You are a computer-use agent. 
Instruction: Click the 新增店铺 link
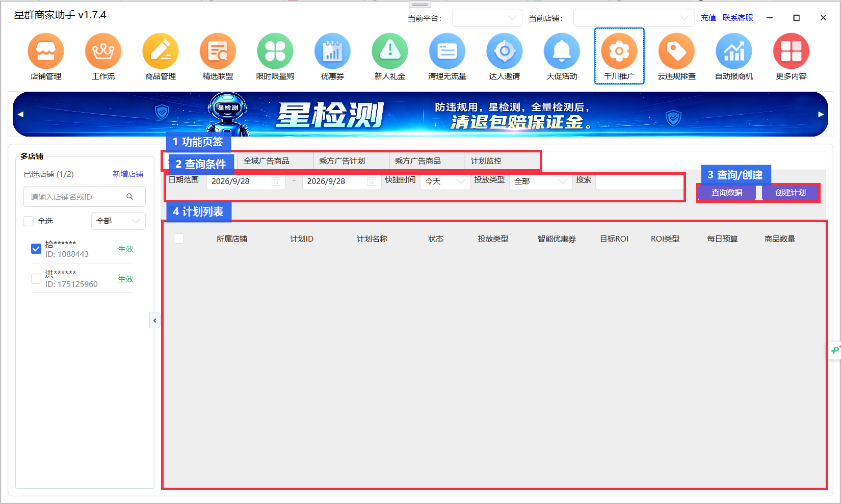pyautogui.click(x=128, y=174)
